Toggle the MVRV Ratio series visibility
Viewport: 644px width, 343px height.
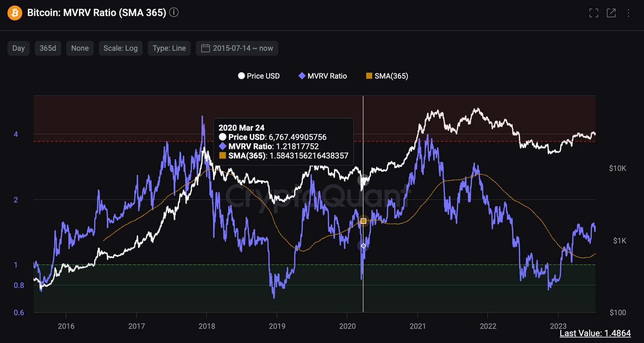tap(322, 75)
